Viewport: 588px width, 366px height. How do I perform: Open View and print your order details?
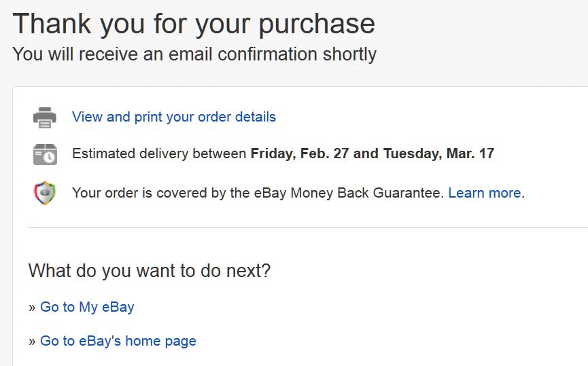174,117
